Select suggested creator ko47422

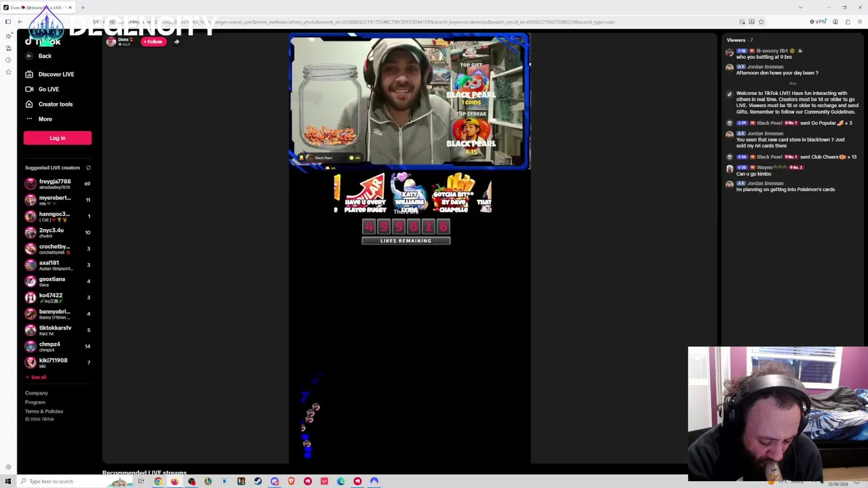coord(58,298)
